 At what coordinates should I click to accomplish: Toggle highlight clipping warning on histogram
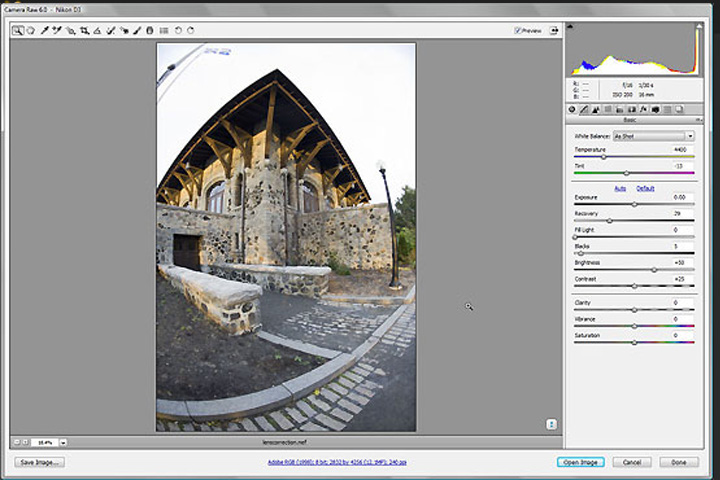[x=699, y=27]
